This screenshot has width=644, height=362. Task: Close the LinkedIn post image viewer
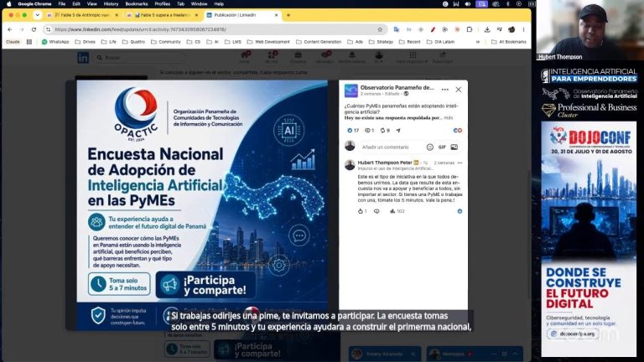point(459,90)
